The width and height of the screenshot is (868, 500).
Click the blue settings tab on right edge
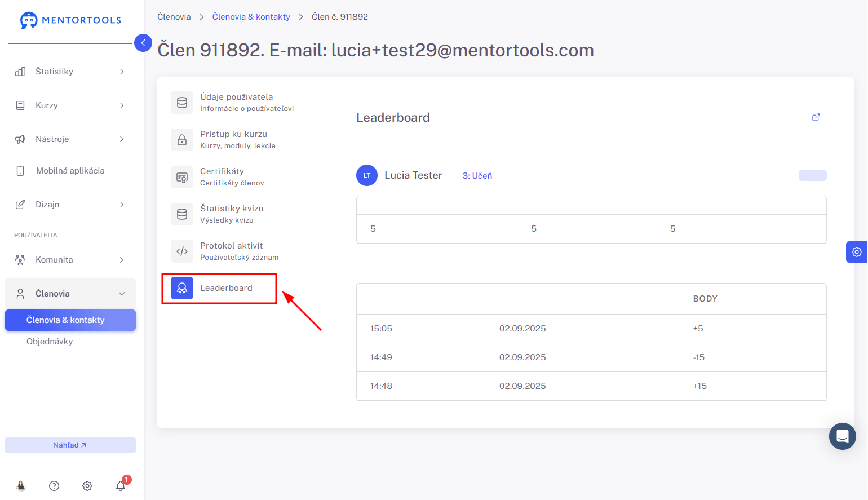pos(856,252)
